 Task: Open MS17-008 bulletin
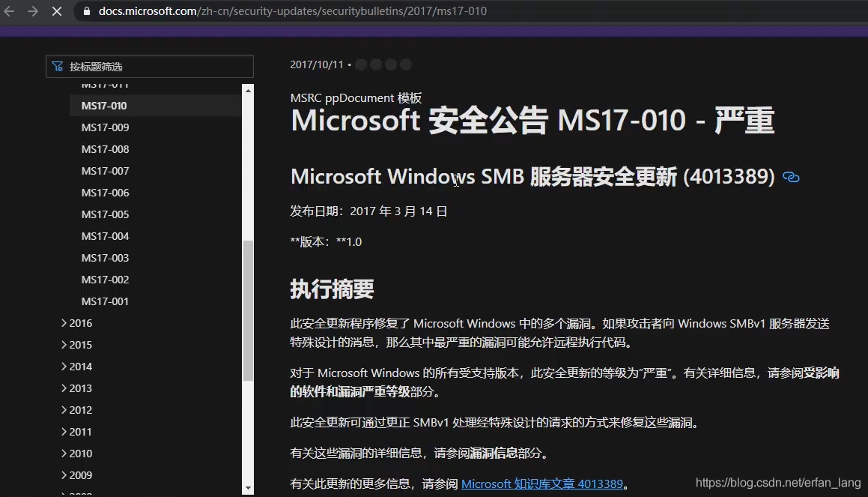[105, 149]
